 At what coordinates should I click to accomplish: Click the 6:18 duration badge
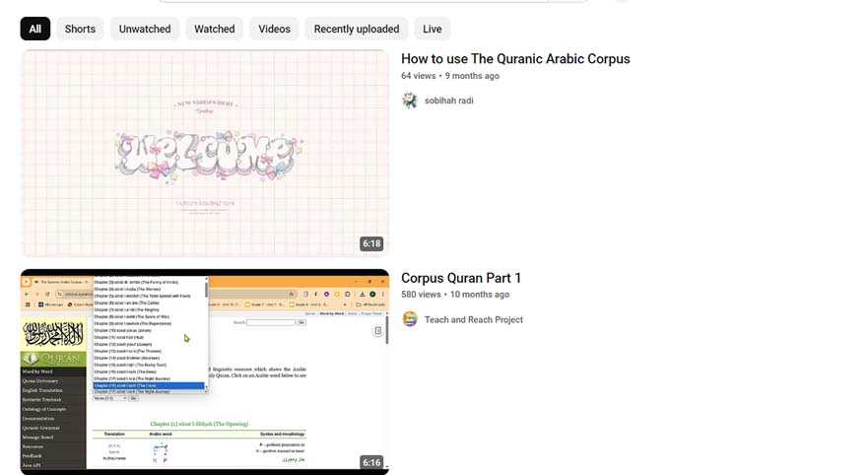371,243
